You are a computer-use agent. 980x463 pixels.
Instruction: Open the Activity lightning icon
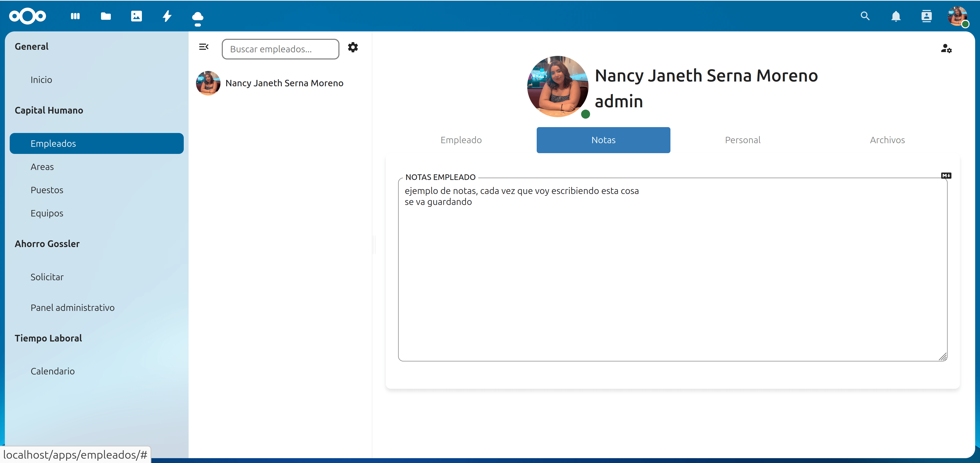(167, 16)
